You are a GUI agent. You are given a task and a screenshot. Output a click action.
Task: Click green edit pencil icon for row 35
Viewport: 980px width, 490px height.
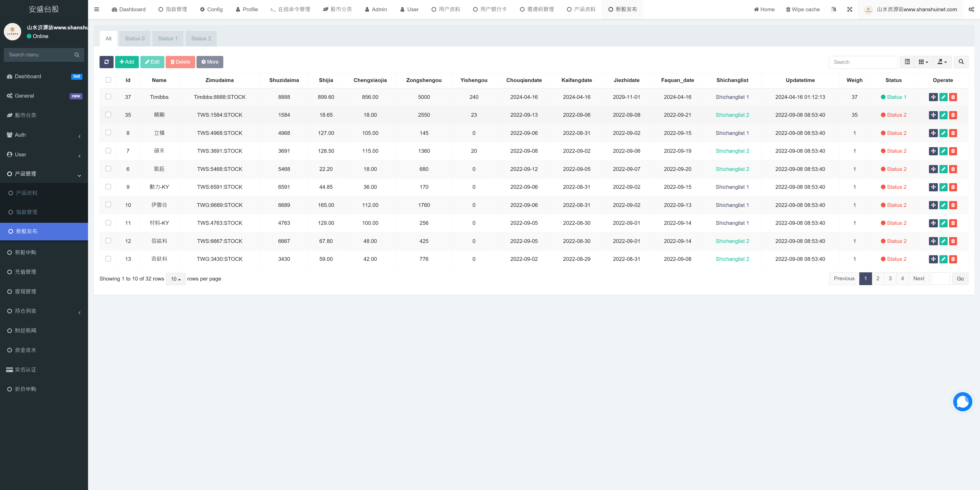(x=943, y=115)
